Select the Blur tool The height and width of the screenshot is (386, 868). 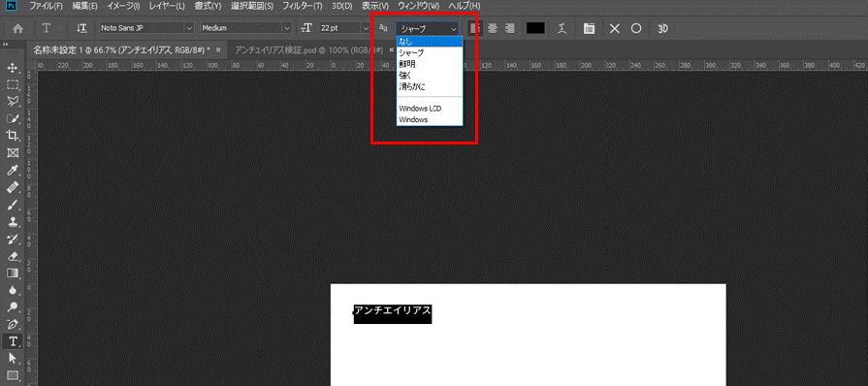(13, 290)
